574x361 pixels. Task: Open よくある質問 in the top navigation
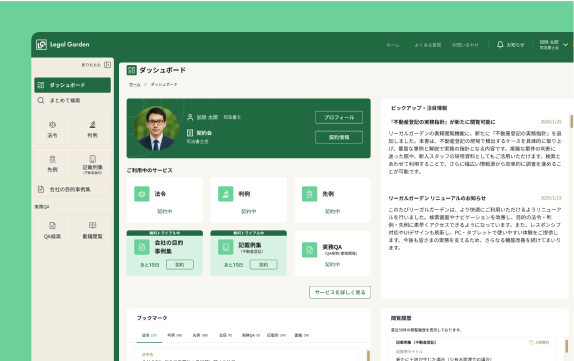click(428, 45)
